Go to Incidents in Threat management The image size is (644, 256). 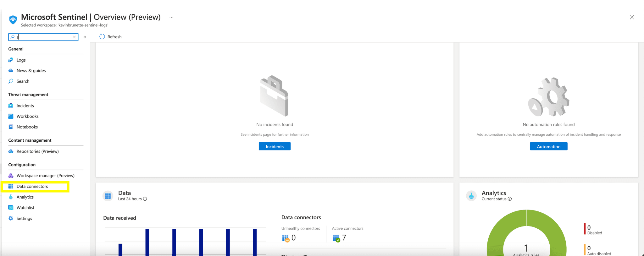(25, 106)
